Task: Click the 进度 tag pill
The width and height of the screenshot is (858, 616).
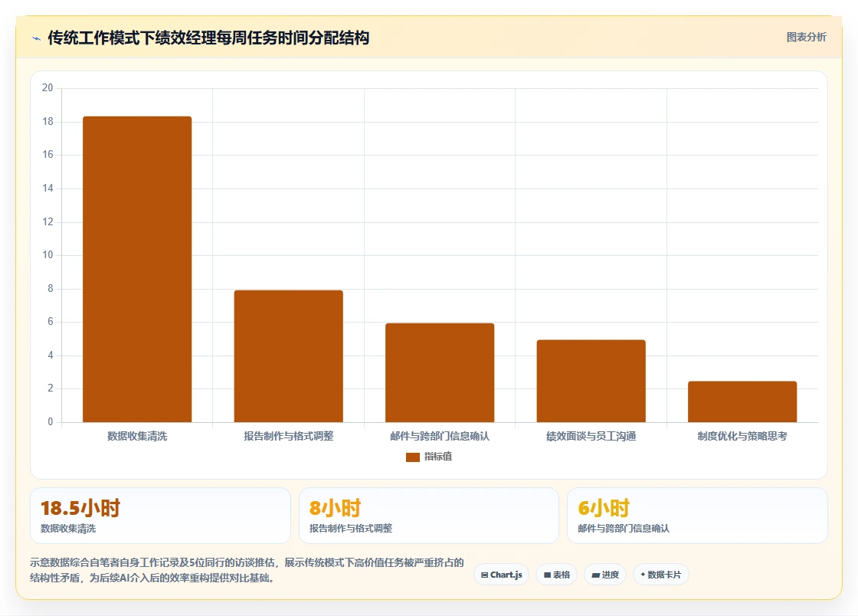Action: 605,575
